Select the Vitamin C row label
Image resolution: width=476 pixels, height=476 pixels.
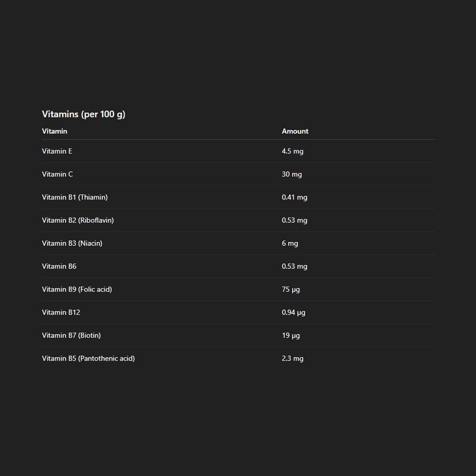58,174
